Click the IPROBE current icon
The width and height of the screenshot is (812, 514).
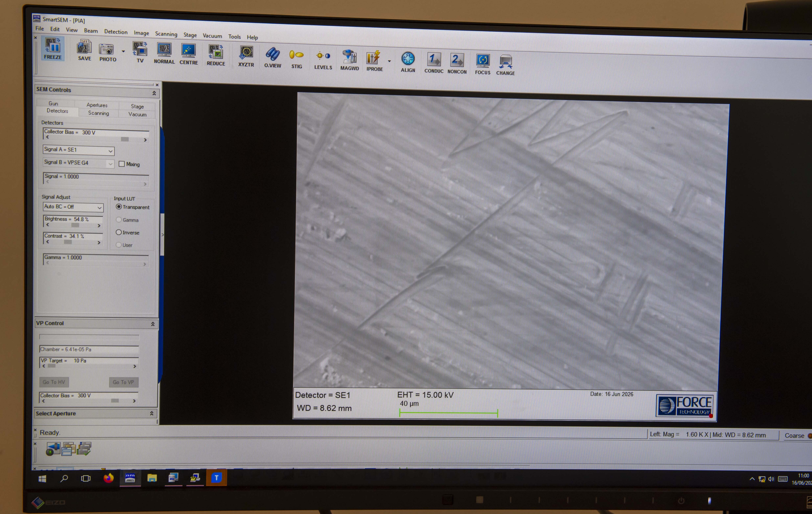tap(374, 61)
